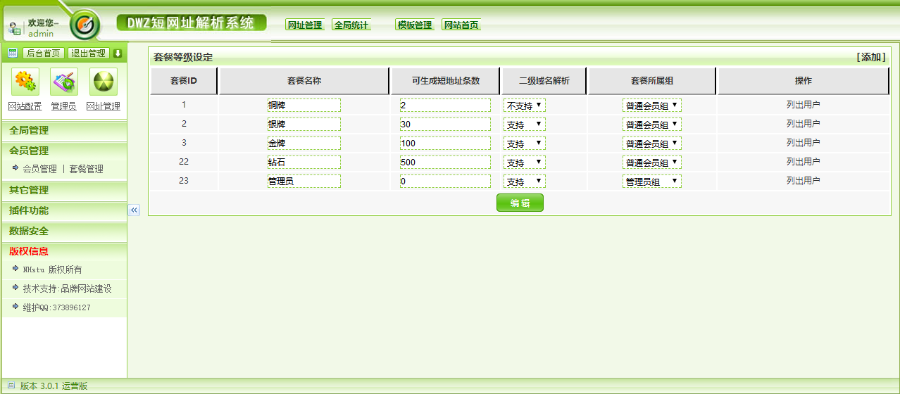The image size is (900, 394).
Task: Focus the URL count field showing 30
Action: click(445, 124)
